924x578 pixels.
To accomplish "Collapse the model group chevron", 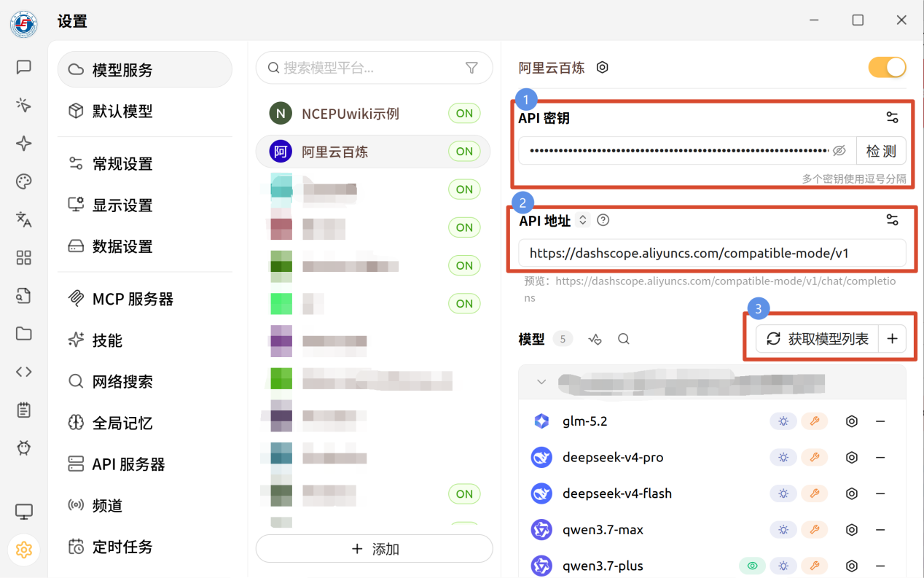I will pyautogui.click(x=541, y=382).
